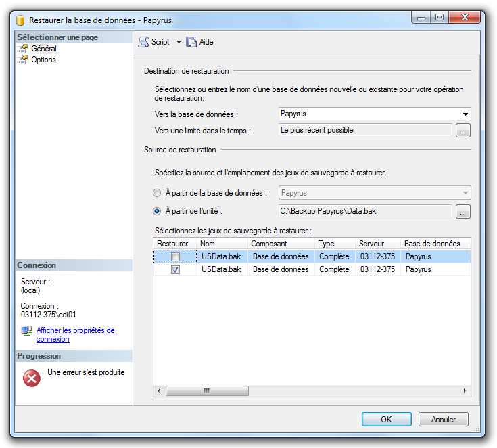Click the connection properties icon
The image size is (497, 448).
click(26, 331)
